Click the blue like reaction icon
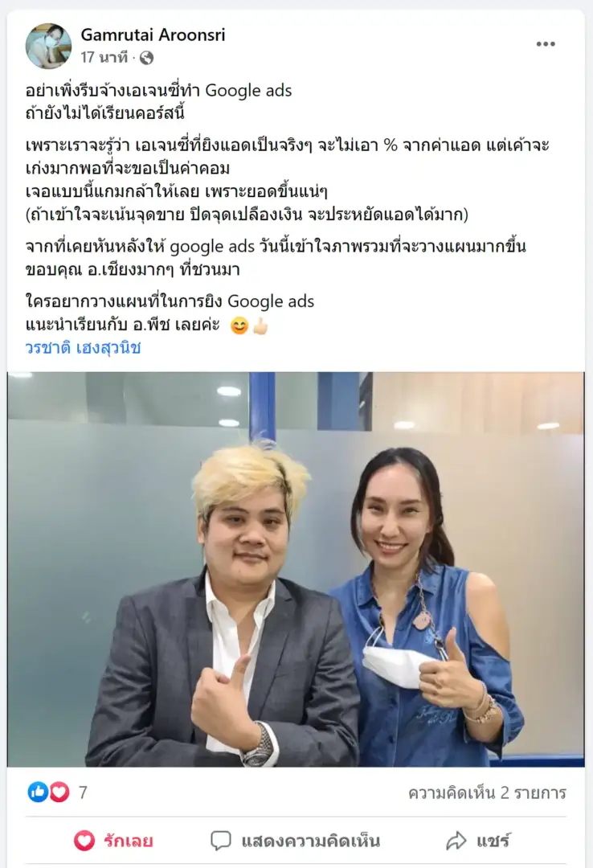Viewport: 593px width, 868px height. pyautogui.click(x=38, y=792)
